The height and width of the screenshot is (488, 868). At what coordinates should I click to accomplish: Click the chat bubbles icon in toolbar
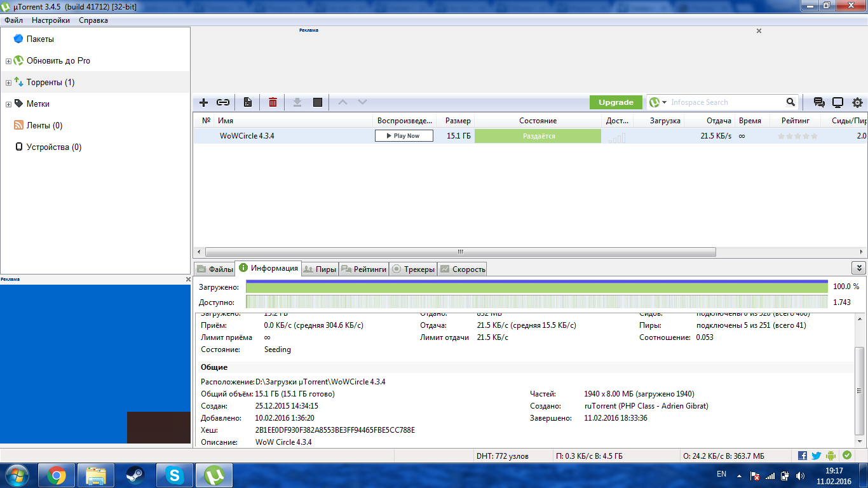click(x=819, y=102)
